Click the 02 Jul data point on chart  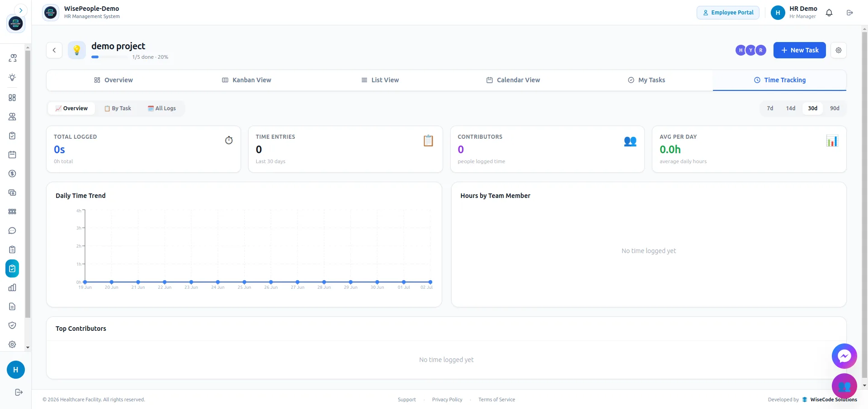430,282
